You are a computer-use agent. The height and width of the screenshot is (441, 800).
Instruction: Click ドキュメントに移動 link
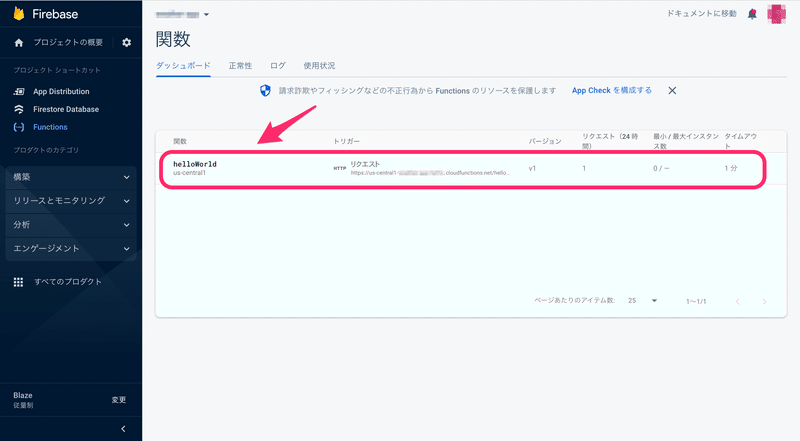[x=702, y=14]
